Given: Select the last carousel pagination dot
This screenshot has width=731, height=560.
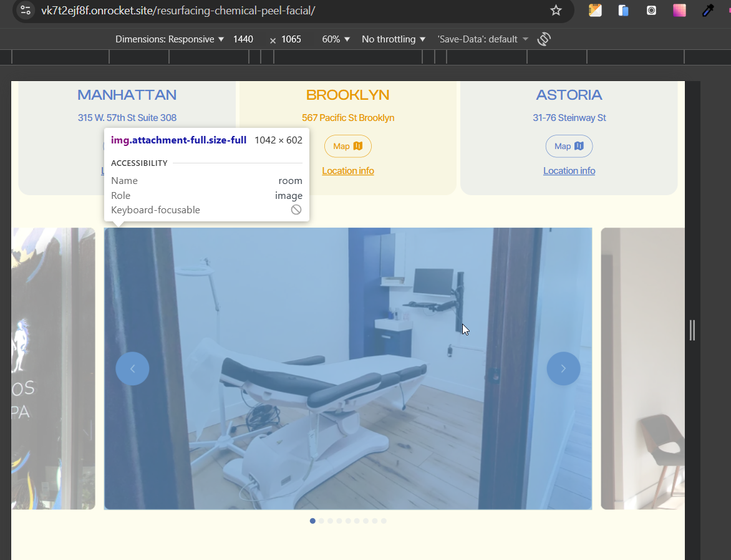Looking at the screenshot, I should click(x=384, y=521).
